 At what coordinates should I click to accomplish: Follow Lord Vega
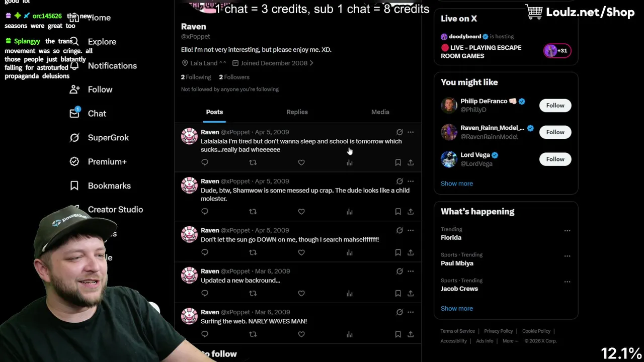(555, 159)
